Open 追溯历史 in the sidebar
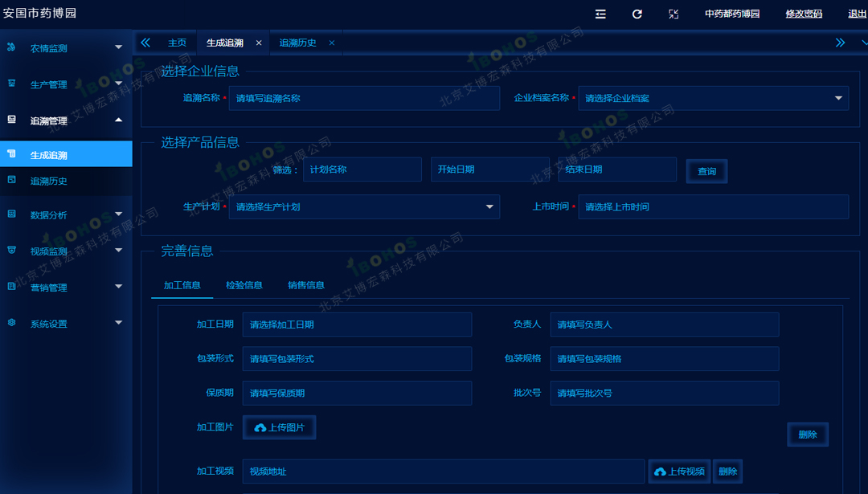This screenshot has width=868, height=494. tap(49, 181)
